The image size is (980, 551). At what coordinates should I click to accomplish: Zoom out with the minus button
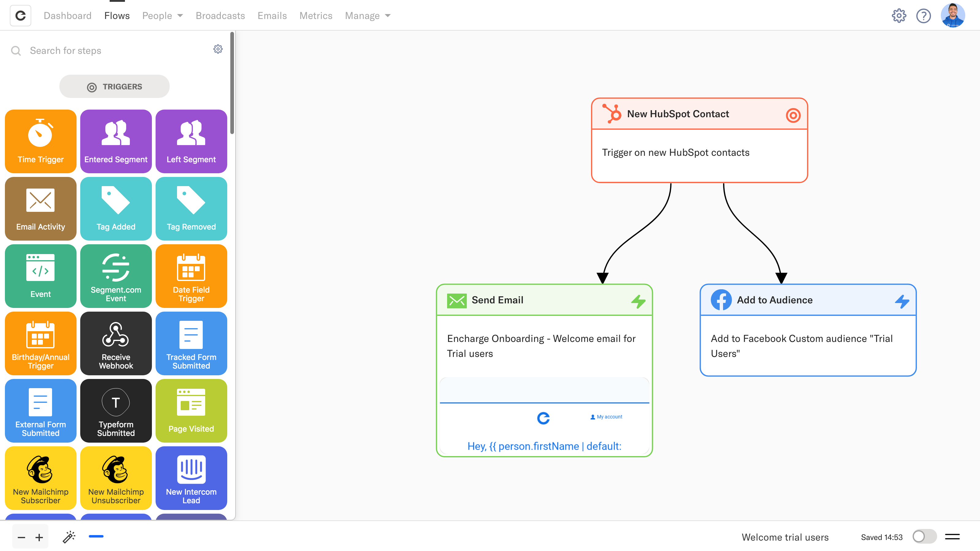tap(21, 537)
